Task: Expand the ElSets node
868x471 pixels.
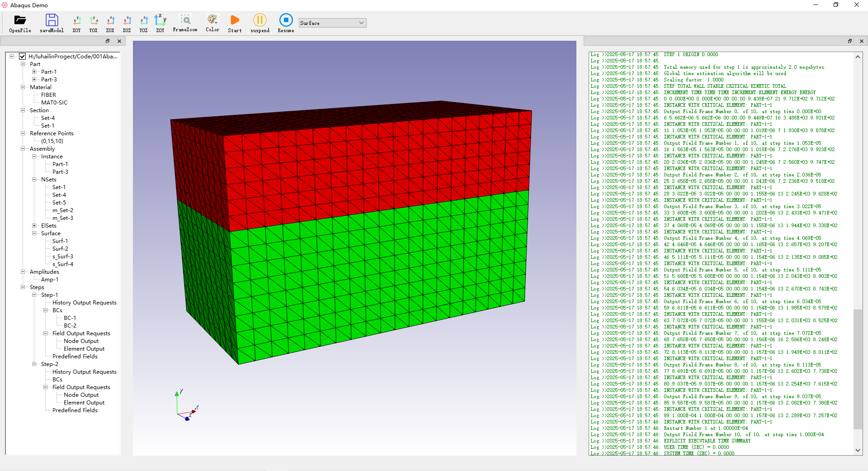Action: click(x=34, y=226)
